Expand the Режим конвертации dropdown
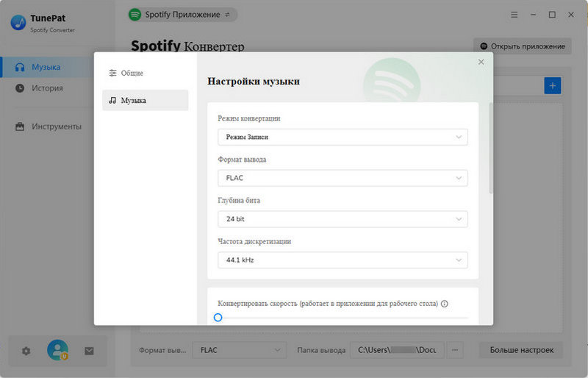 pos(343,137)
